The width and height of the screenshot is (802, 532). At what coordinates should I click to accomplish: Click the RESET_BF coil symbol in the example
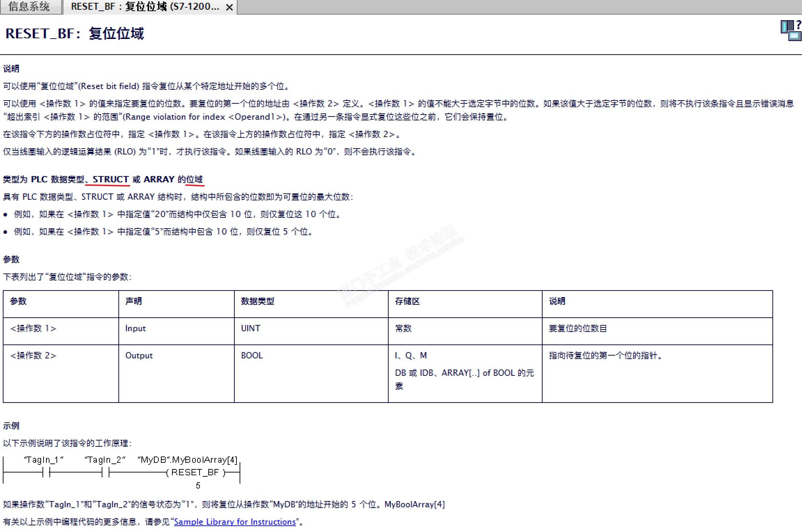pos(195,473)
